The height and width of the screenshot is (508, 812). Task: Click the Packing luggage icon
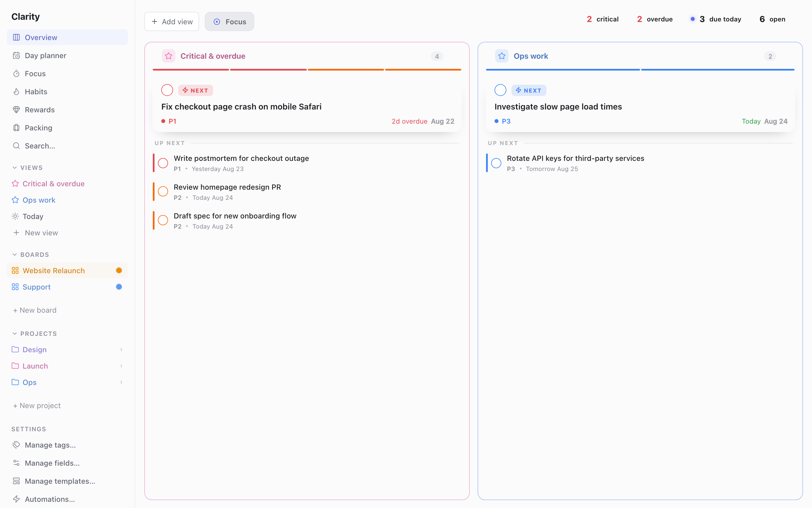point(16,128)
